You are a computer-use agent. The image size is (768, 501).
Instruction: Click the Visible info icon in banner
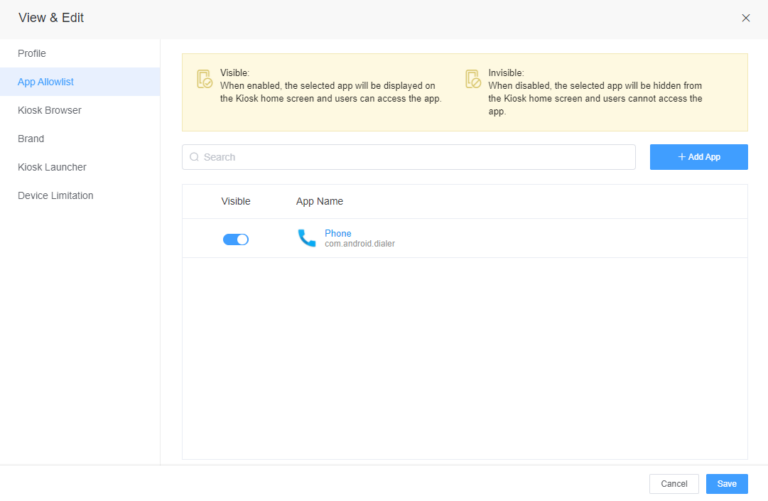pyautogui.click(x=204, y=79)
